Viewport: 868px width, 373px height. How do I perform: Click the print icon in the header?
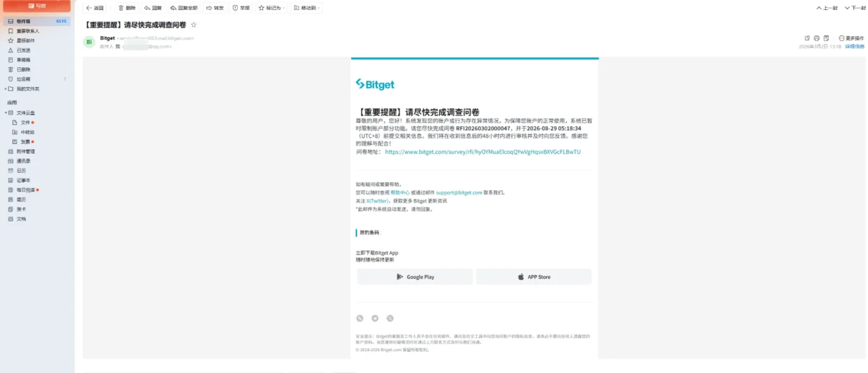817,39
